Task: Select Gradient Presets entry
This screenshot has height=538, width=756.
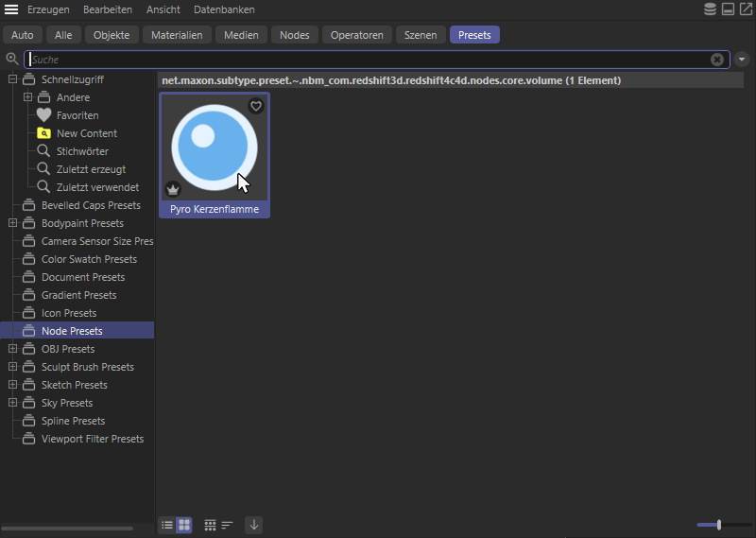Action: 78,295
